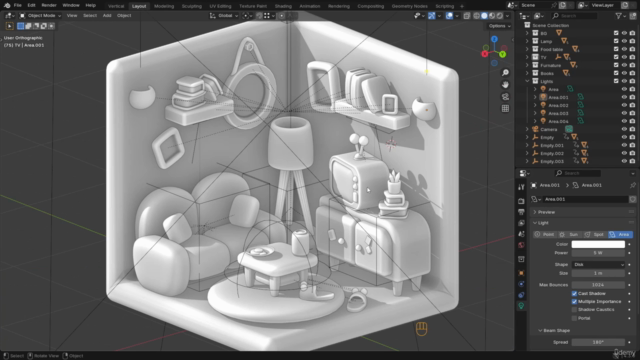Toggle the camera view icon
Screen dimensions: 640x360
point(505,97)
